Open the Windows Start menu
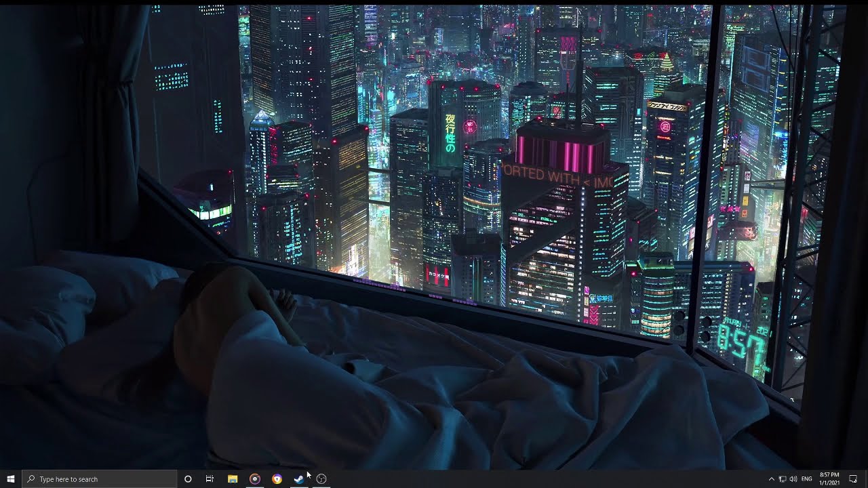The width and height of the screenshot is (868, 488). tap(11, 479)
